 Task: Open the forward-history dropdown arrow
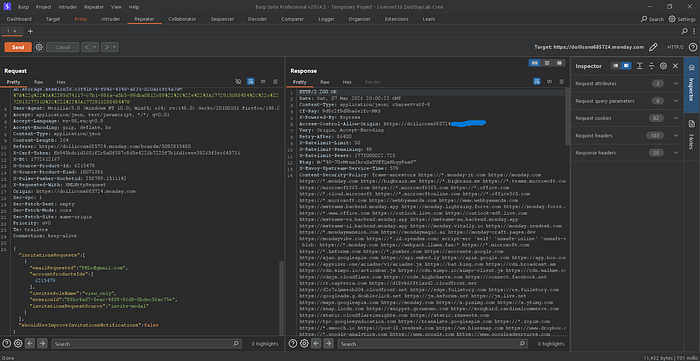pyautogui.click(x=115, y=47)
